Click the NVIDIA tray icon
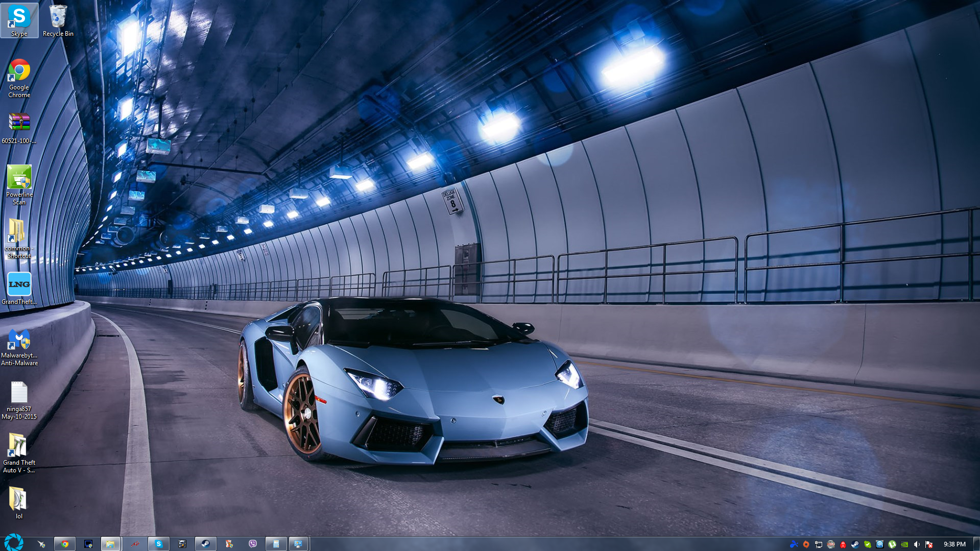The image size is (980, 551). (904, 544)
